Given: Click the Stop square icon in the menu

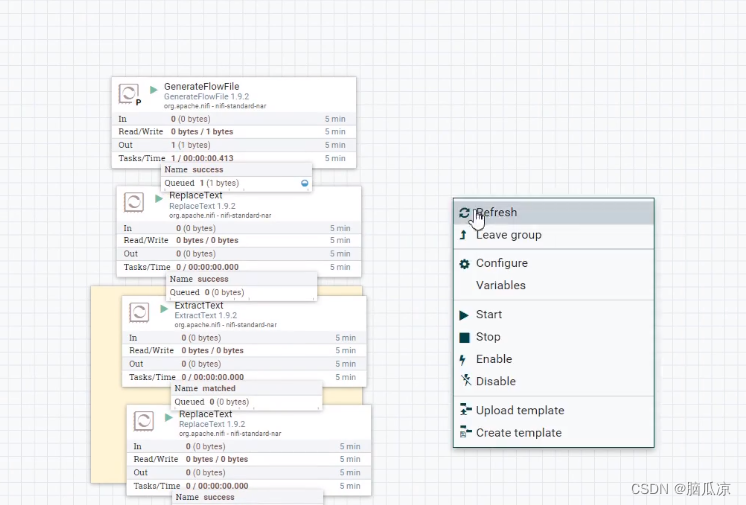Looking at the screenshot, I should (x=464, y=337).
